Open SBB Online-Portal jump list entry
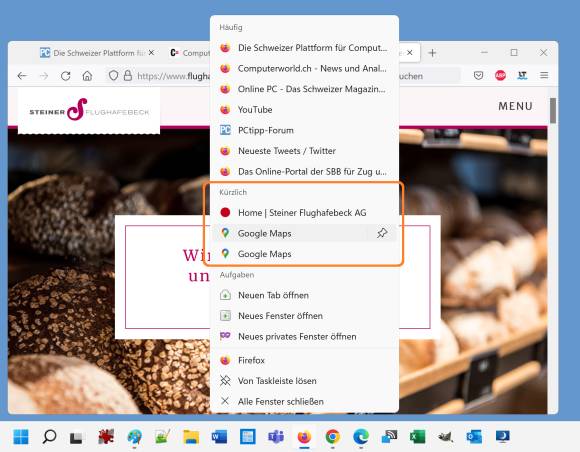This screenshot has width=580, height=452. pyautogui.click(x=304, y=172)
